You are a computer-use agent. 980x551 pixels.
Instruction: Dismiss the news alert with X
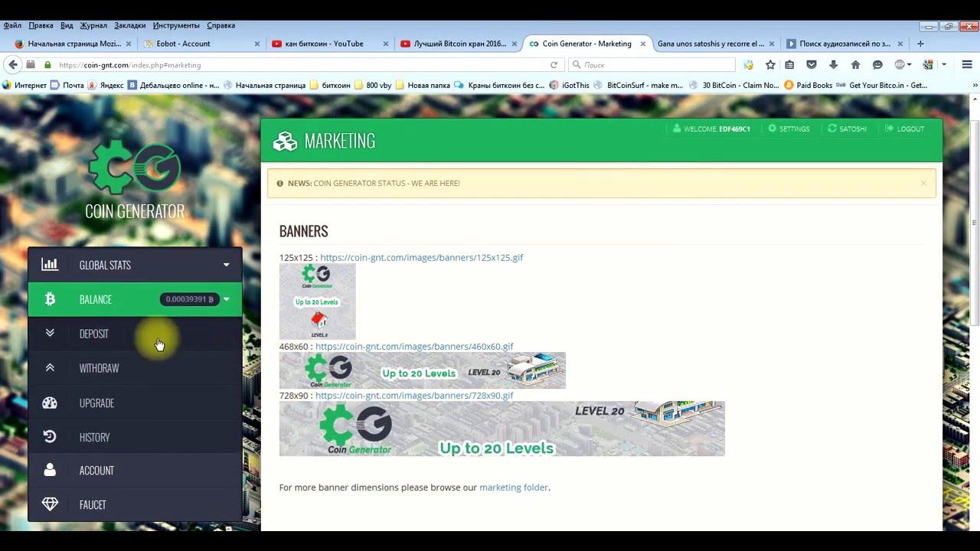coord(923,183)
